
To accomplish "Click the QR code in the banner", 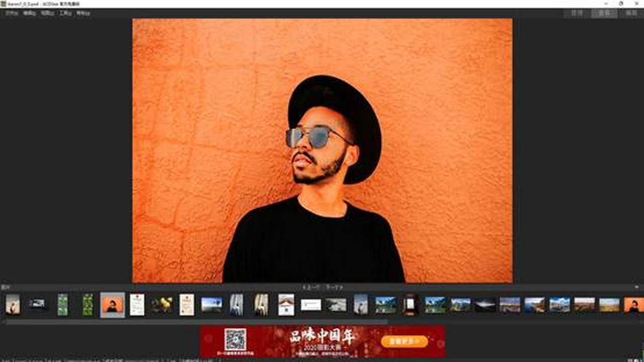I will point(235,339).
